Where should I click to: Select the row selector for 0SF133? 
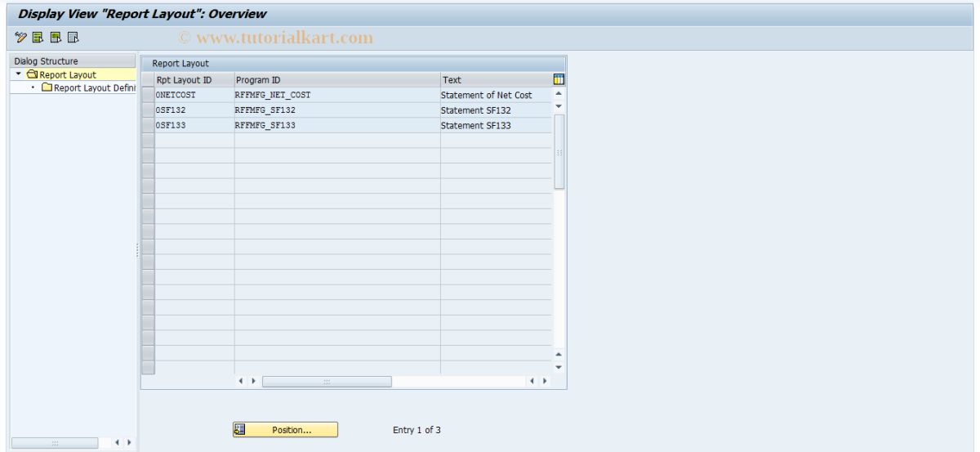148,126
